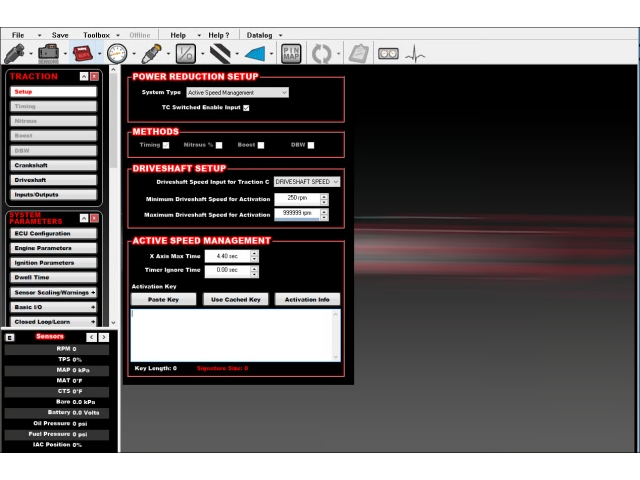Open the Crankshaft traction page
Viewport: 640px width, 480px height.
tap(53, 165)
